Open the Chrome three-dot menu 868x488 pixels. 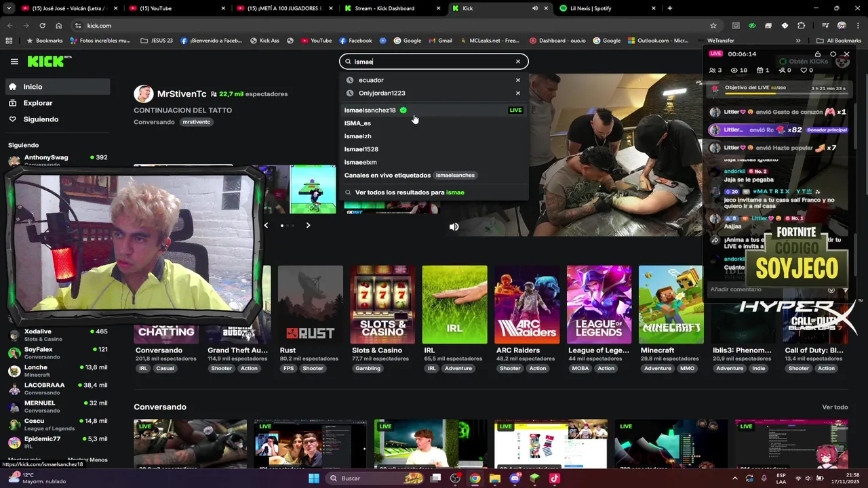click(857, 26)
